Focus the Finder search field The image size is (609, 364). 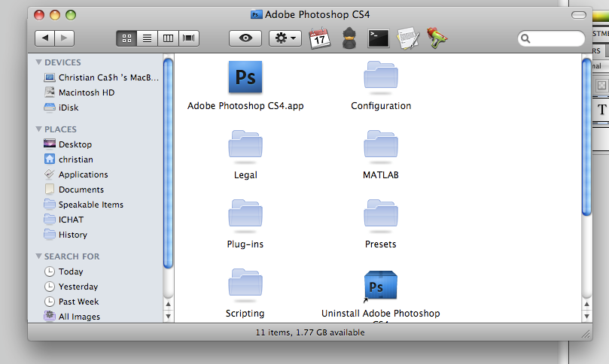(551, 38)
